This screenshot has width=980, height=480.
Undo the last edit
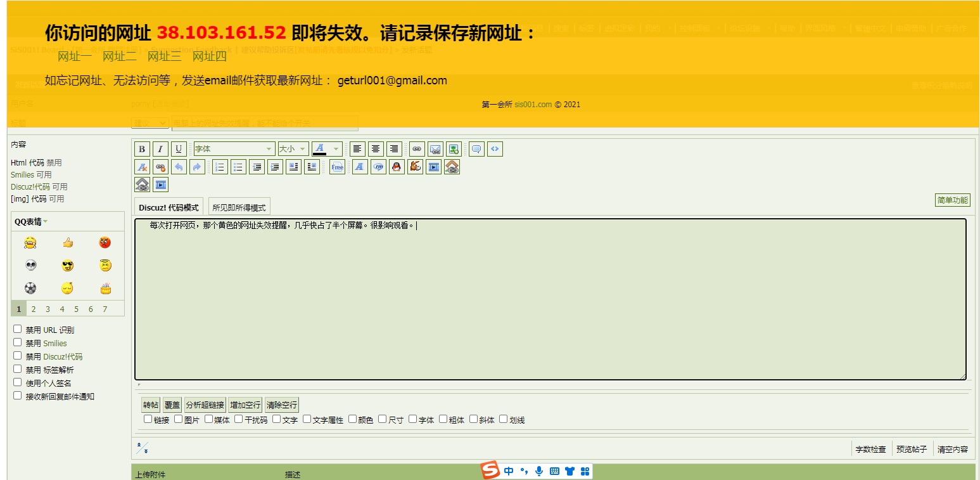(179, 167)
